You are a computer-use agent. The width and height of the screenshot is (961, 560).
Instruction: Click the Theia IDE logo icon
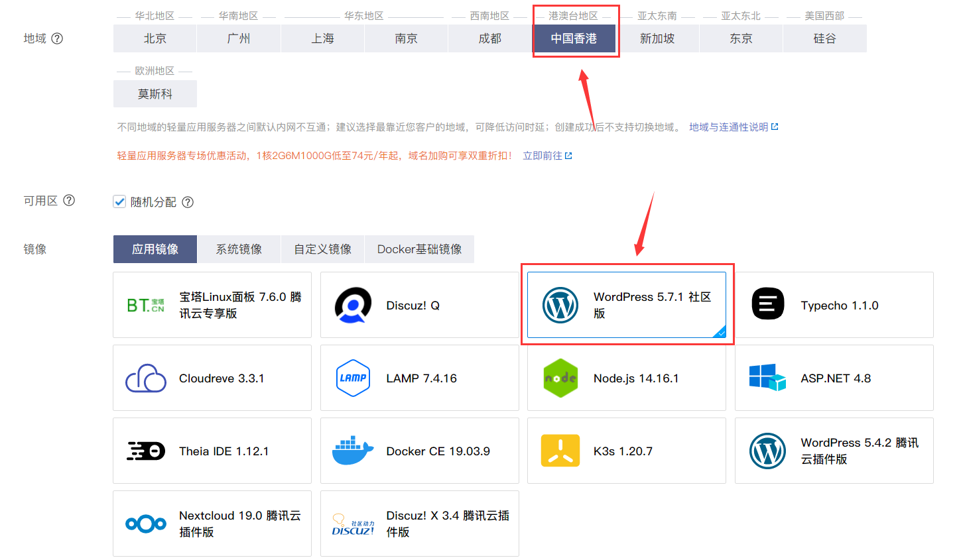(x=146, y=451)
